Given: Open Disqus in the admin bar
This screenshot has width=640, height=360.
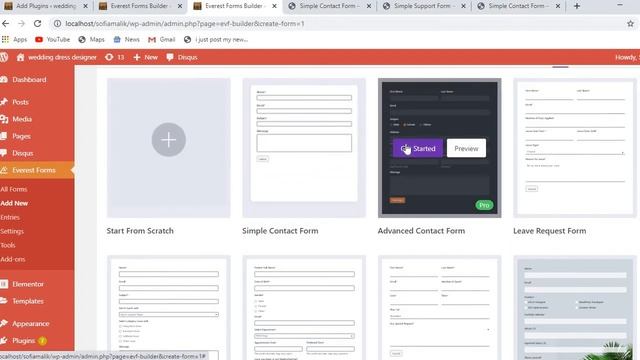Looking at the screenshot, I should point(182,57).
